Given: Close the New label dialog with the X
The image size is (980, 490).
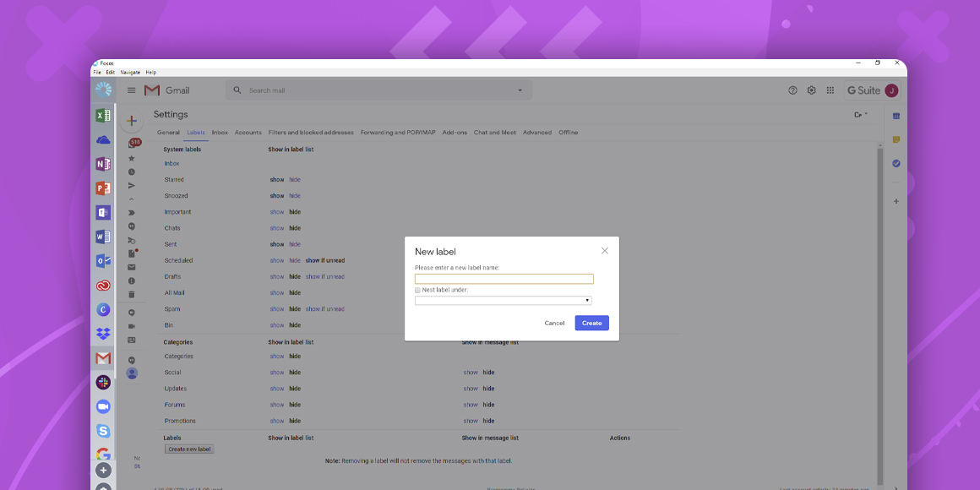Looking at the screenshot, I should (x=604, y=251).
